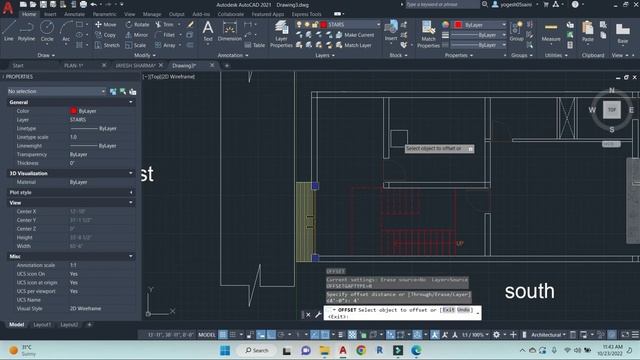Select the Dimension tool

click(229, 31)
